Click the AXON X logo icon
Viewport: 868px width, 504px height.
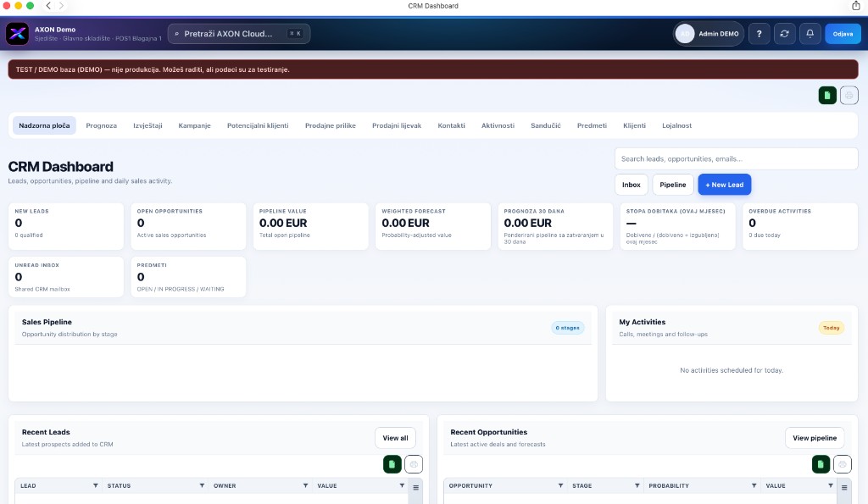click(x=17, y=34)
